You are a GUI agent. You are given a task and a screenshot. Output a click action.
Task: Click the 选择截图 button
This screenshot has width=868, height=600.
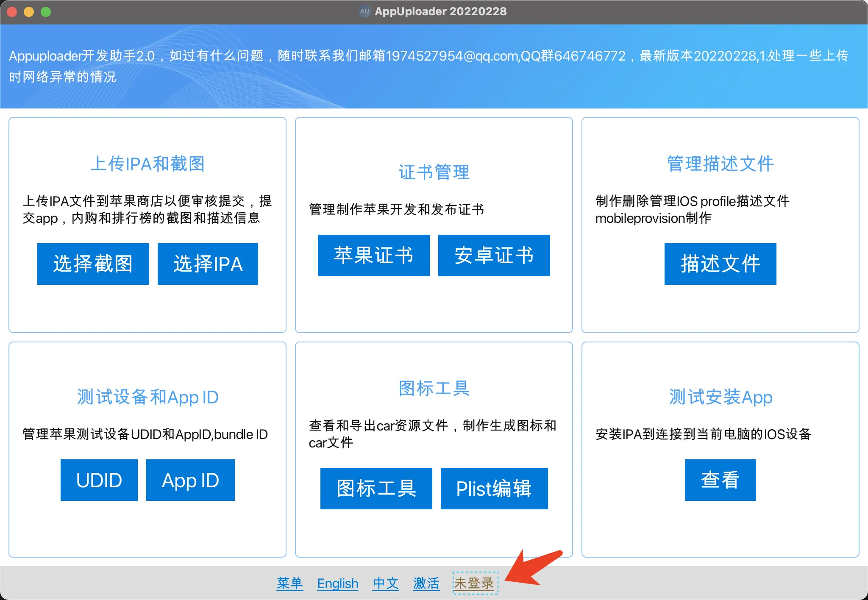click(x=93, y=264)
